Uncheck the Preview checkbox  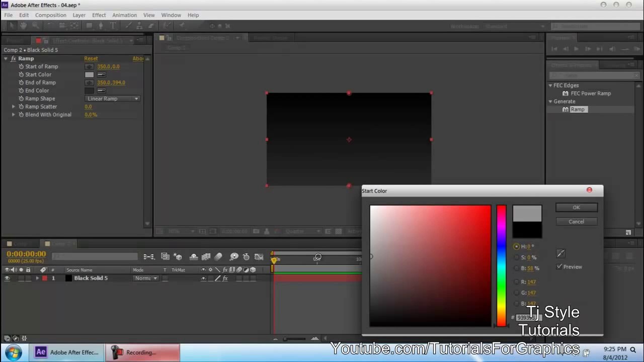coord(559,266)
